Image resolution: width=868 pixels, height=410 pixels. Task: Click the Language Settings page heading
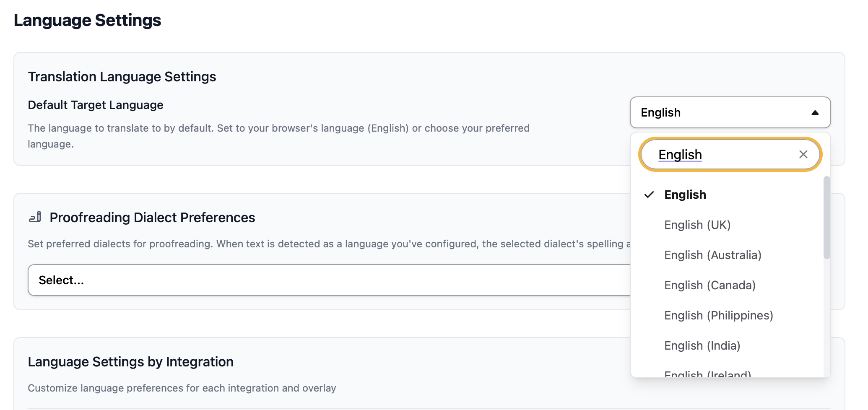88,19
